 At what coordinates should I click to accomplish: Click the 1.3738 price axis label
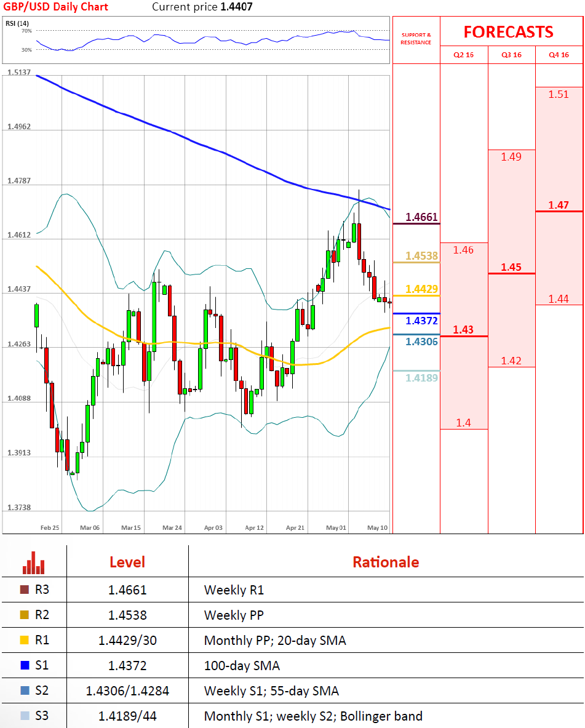coord(19,507)
